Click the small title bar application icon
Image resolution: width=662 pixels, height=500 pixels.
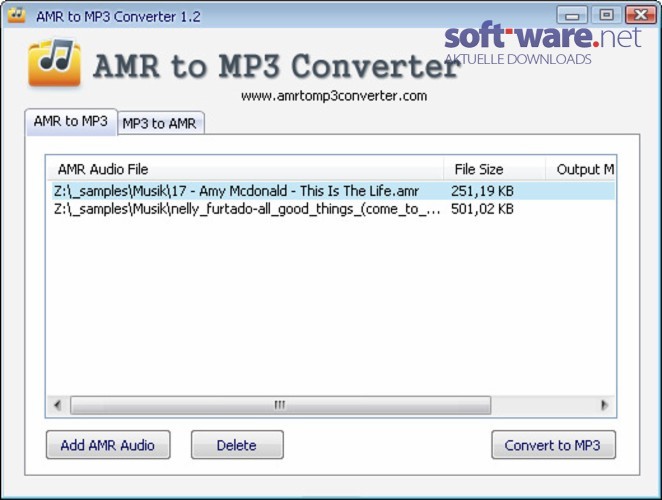pos(16,15)
